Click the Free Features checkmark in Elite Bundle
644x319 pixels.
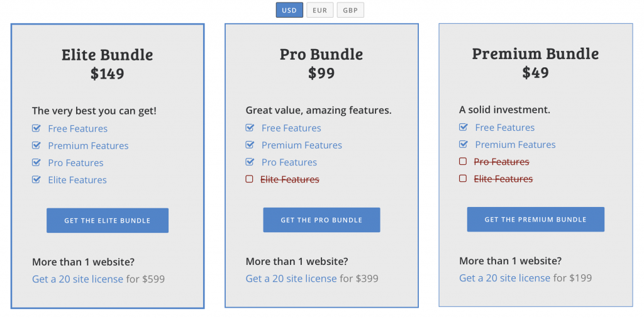[x=36, y=128]
